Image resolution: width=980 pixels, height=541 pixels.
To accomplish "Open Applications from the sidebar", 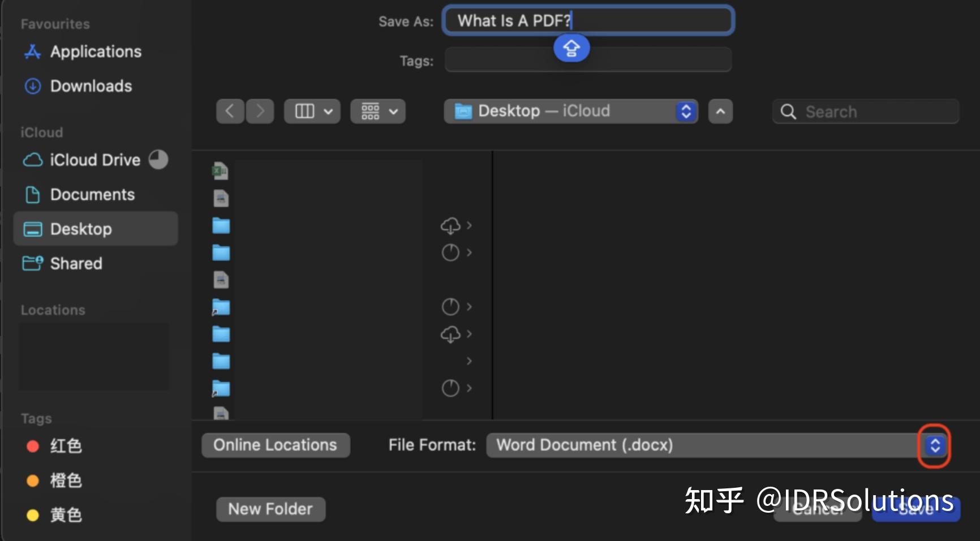I will [x=95, y=51].
